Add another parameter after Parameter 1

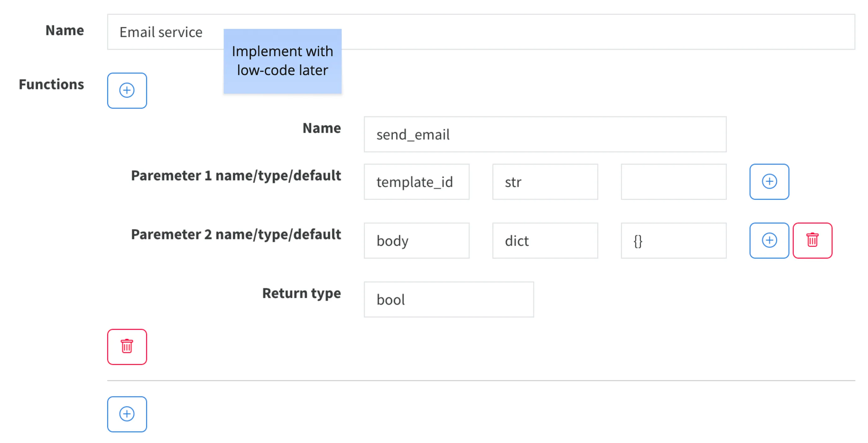coord(769,181)
